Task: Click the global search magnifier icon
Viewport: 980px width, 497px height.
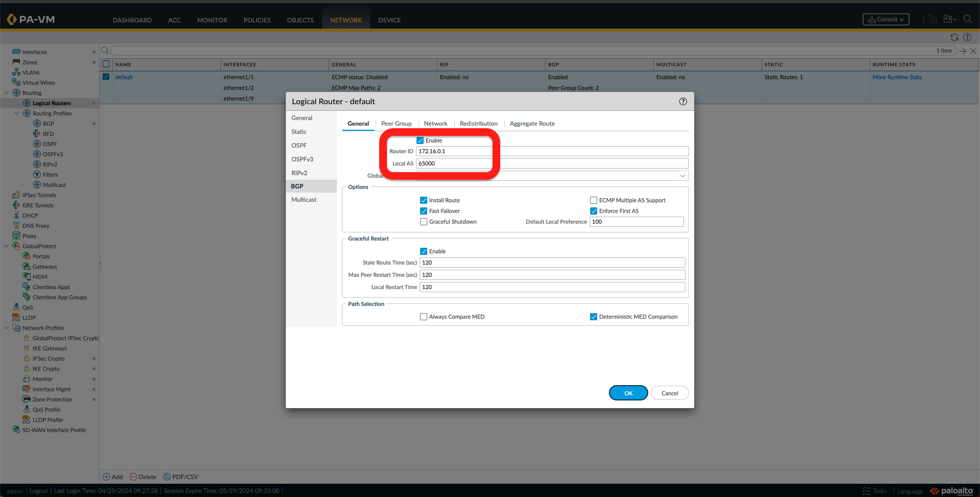Action: click(968, 19)
